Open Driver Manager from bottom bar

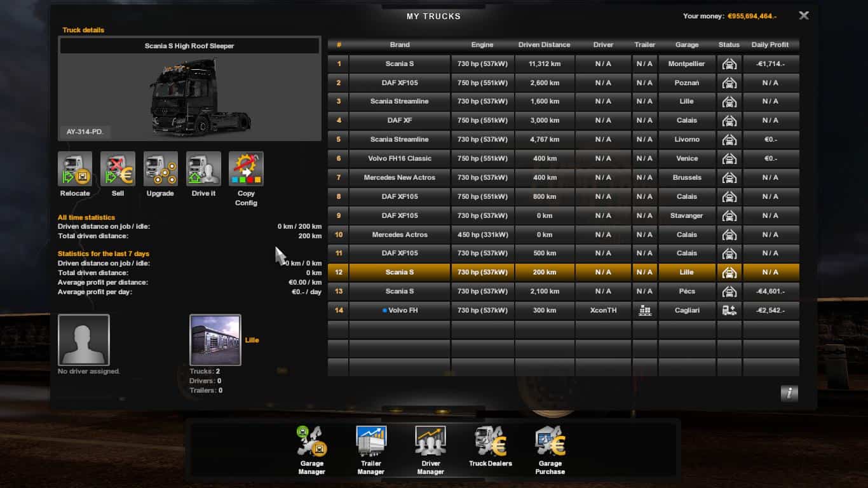tap(430, 443)
